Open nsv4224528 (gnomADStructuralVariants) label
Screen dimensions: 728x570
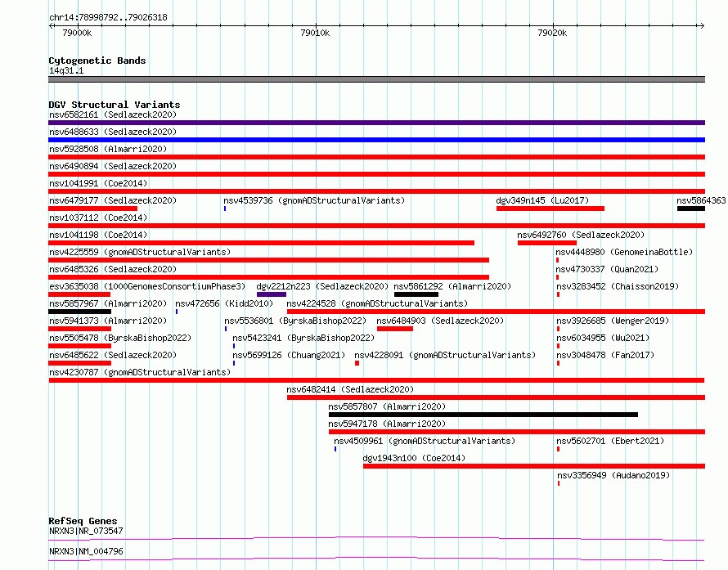(377, 303)
